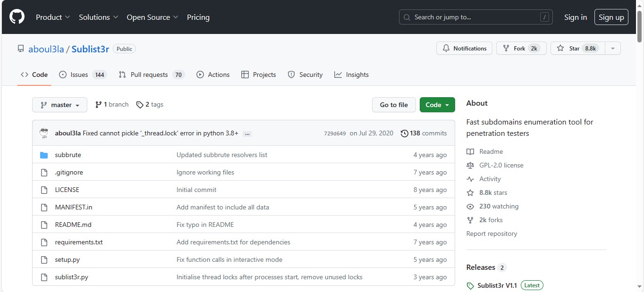
Task: Open the README.md file link
Action: pyautogui.click(x=73, y=225)
